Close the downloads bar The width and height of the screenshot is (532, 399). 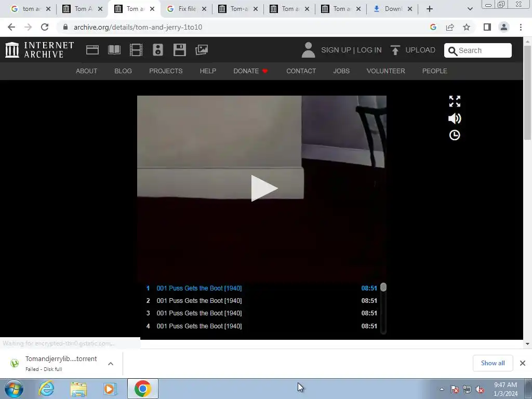click(x=523, y=363)
